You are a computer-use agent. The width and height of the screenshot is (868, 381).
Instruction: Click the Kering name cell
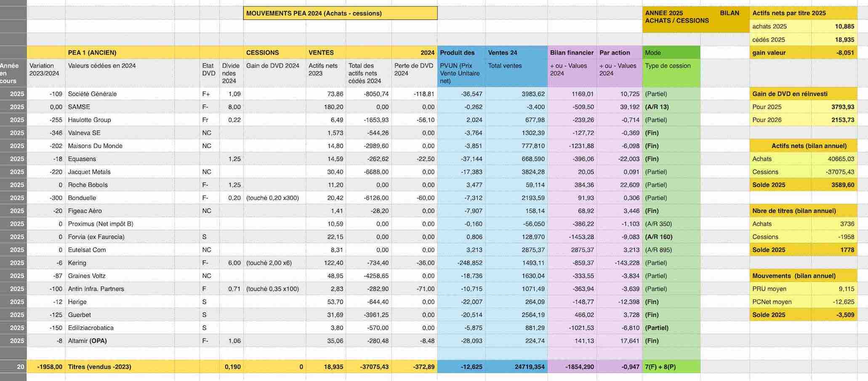(120, 263)
